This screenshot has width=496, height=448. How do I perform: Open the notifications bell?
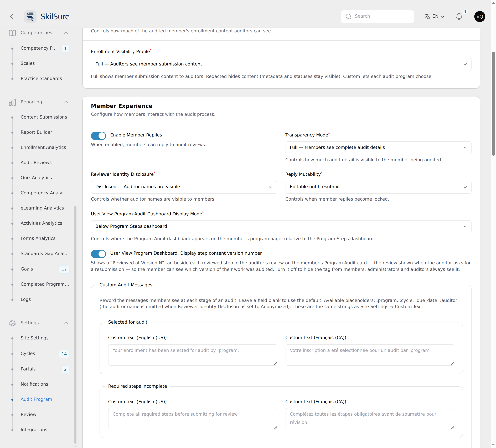click(x=459, y=17)
